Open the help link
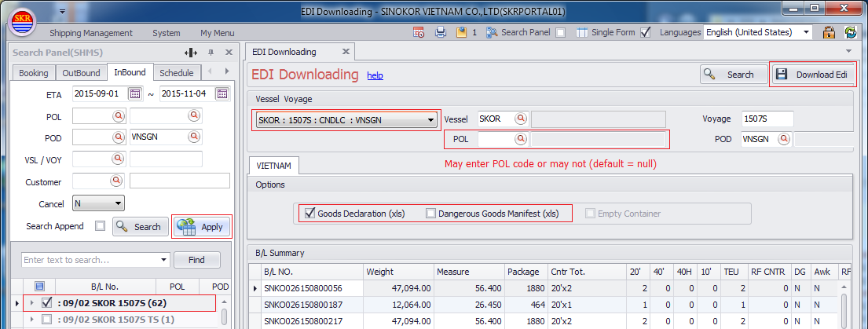This screenshot has width=868, height=329. click(x=375, y=75)
